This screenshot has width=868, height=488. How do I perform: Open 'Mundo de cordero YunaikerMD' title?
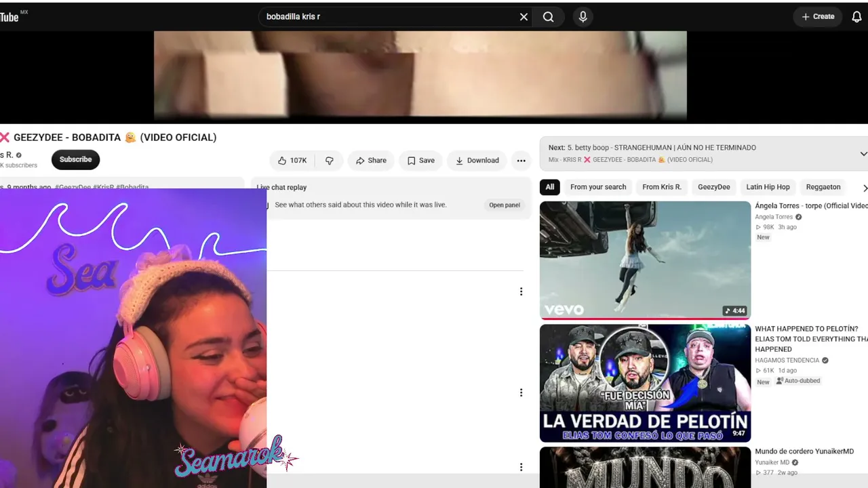(x=804, y=451)
